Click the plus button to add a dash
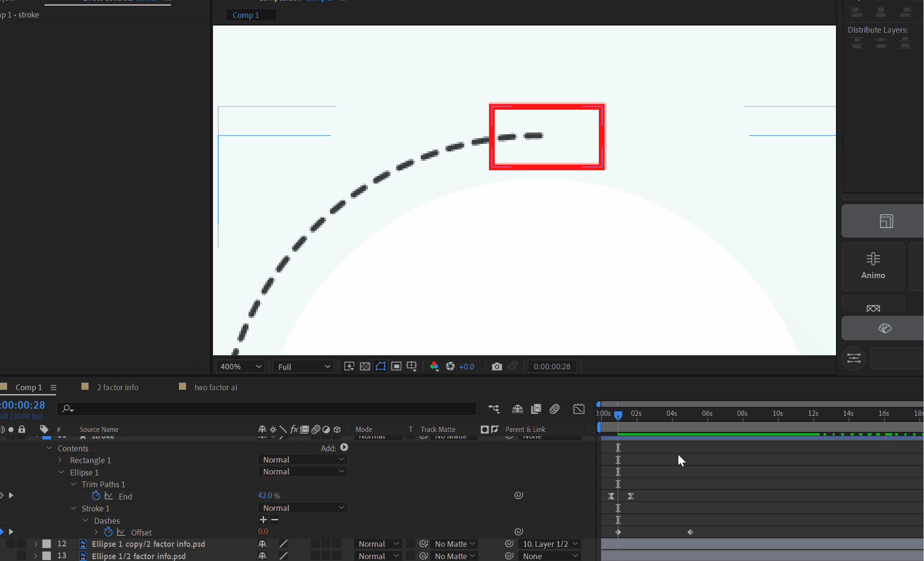The width and height of the screenshot is (924, 561). (264, 520)
